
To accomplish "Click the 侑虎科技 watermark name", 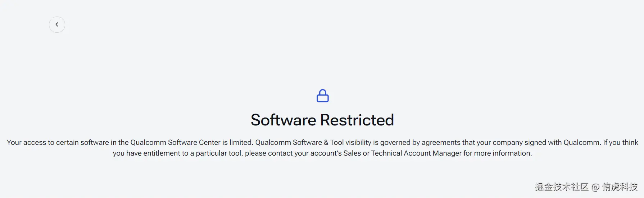I will [620, 187].
